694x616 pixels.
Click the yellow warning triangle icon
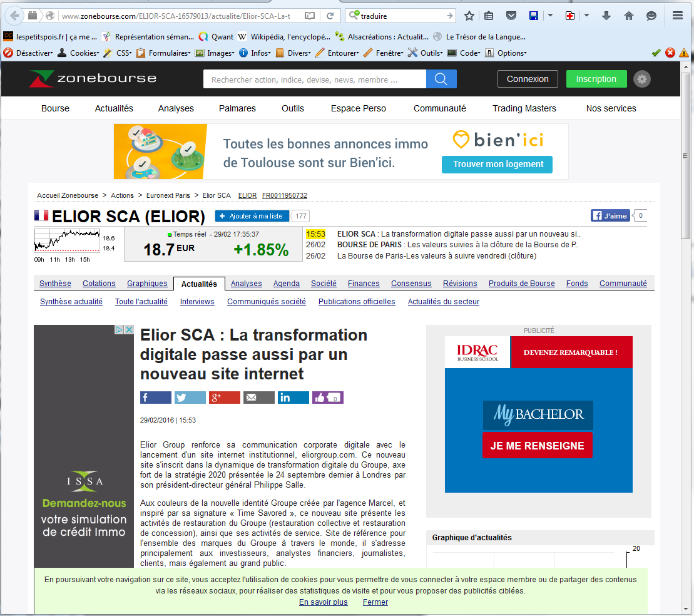tap(684, 53)
